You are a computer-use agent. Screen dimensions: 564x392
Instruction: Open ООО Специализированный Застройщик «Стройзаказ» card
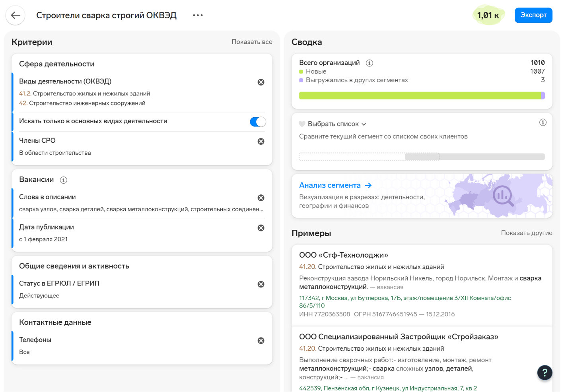click(x=399, y=337)
